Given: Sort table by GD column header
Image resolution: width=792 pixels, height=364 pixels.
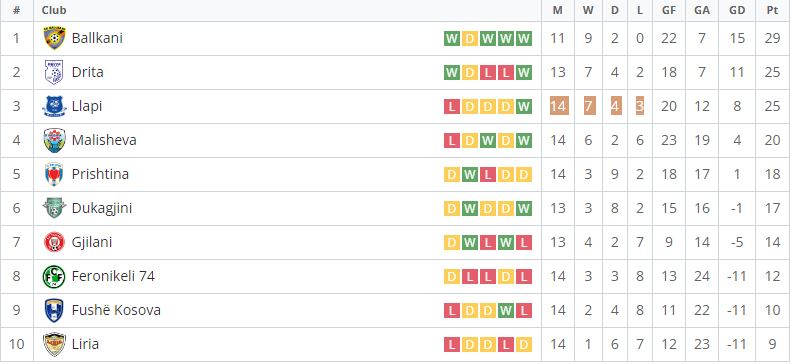Looking at the screenshot, I should click(x=737, y=10).
